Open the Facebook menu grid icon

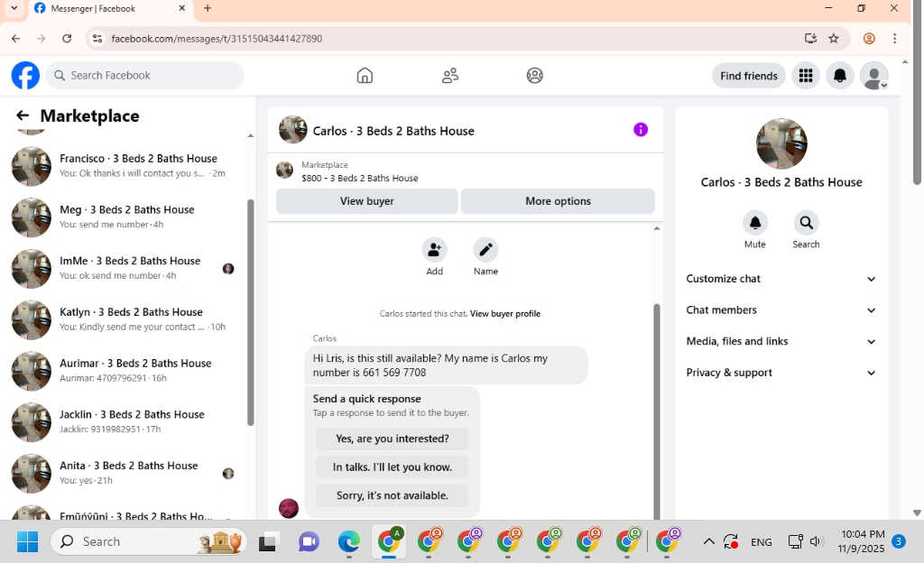click(x=806, y=76)
